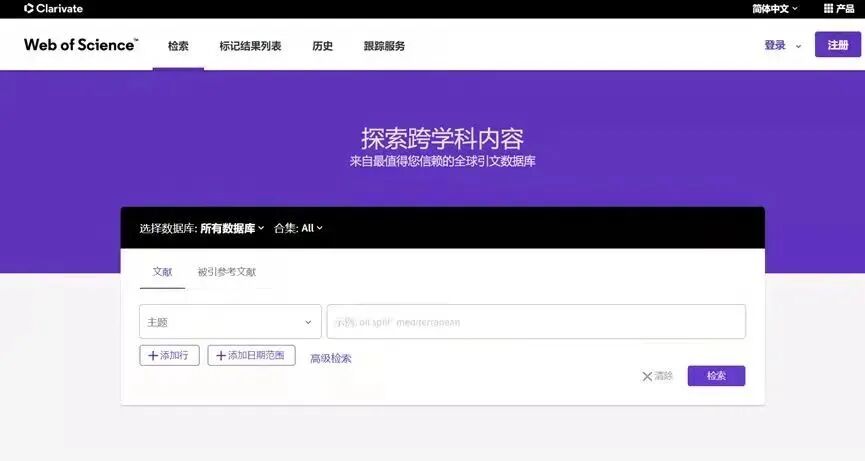This screenshot has height=461, width=865.
Task: Clear the search with 清除
Action: pos(658,376)
